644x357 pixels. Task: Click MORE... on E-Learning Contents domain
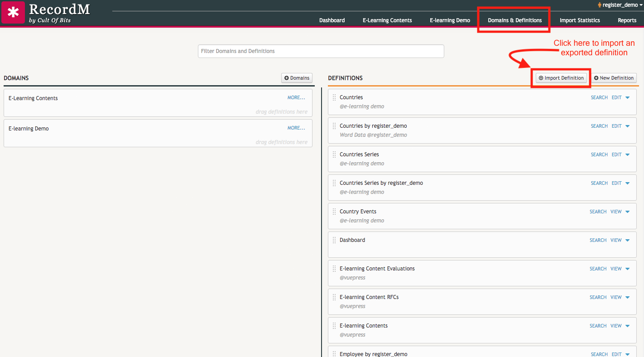pyautogui.click(x=296, y=97)
